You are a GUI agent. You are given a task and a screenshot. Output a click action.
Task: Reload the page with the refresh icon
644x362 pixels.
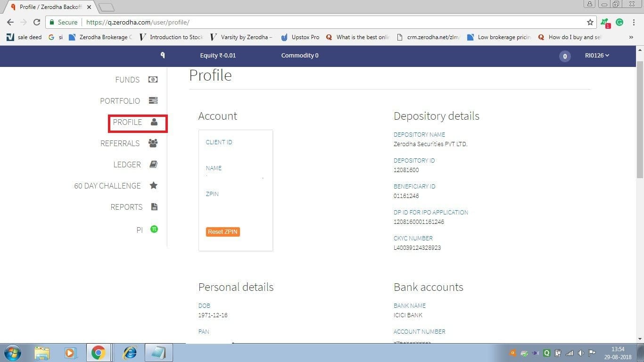[x=37, y=22]
